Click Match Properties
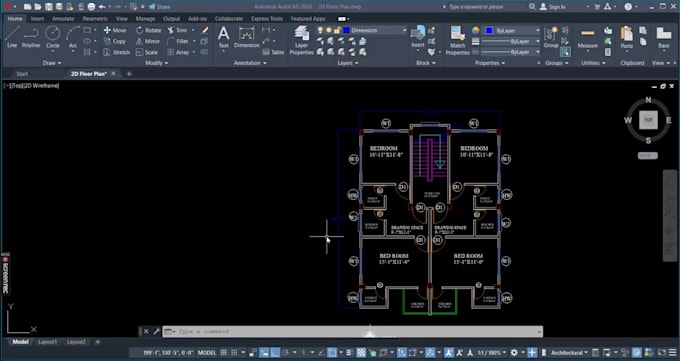Image resolution: width=680 pixels, height=361 pixels. point(458,40)
